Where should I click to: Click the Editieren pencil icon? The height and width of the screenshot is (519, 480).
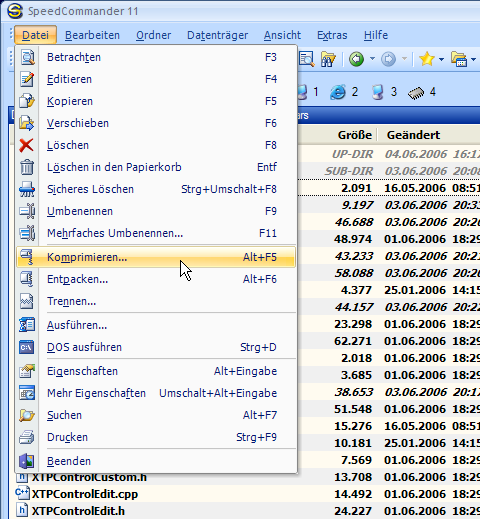coord(27,79)
